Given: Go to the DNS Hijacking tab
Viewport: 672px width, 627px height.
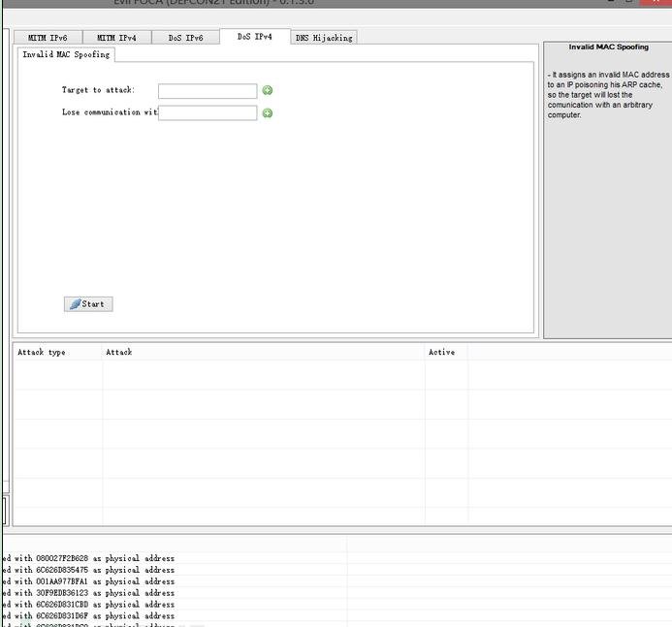Looking at the screenshot, I should click(x=324, y=38).
